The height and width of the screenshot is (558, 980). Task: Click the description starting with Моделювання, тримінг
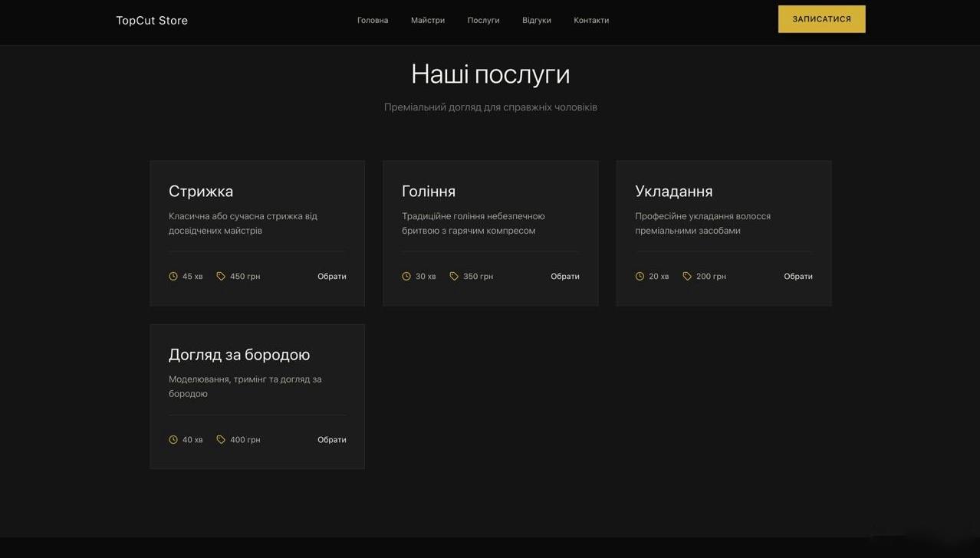[245, 386]
